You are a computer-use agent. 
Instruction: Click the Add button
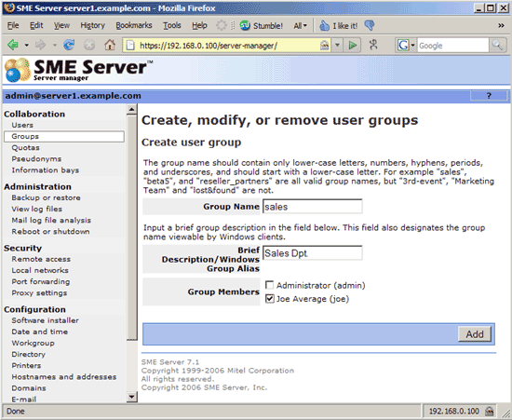[475, 334]
